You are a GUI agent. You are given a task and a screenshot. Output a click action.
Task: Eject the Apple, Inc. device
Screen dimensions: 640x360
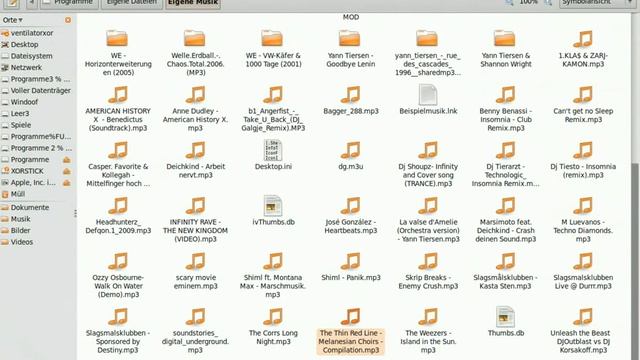point(67,183)
